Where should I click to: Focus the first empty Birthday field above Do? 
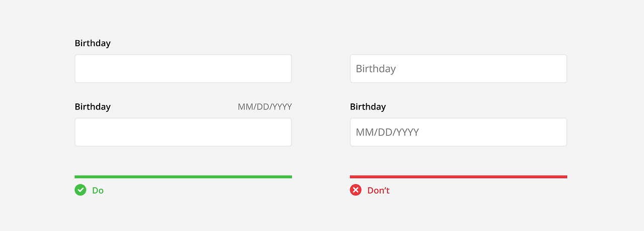click(x=183, y=68)
